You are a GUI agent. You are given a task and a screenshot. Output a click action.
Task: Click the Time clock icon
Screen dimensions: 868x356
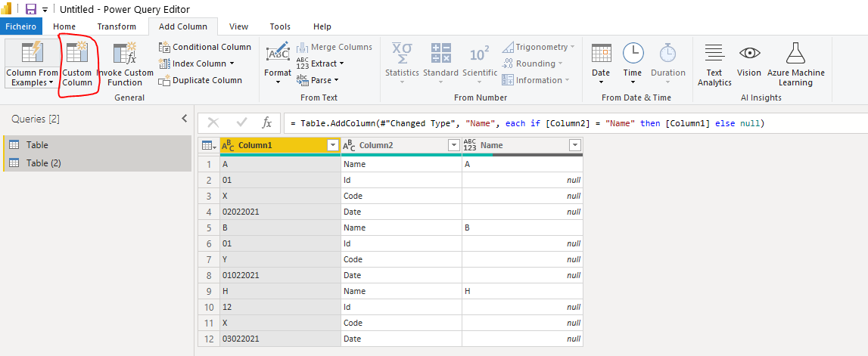click(x=633, y=53)
